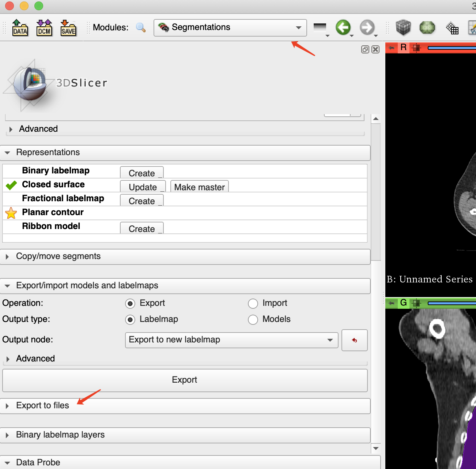Click the Export button

tap(184, 380)
